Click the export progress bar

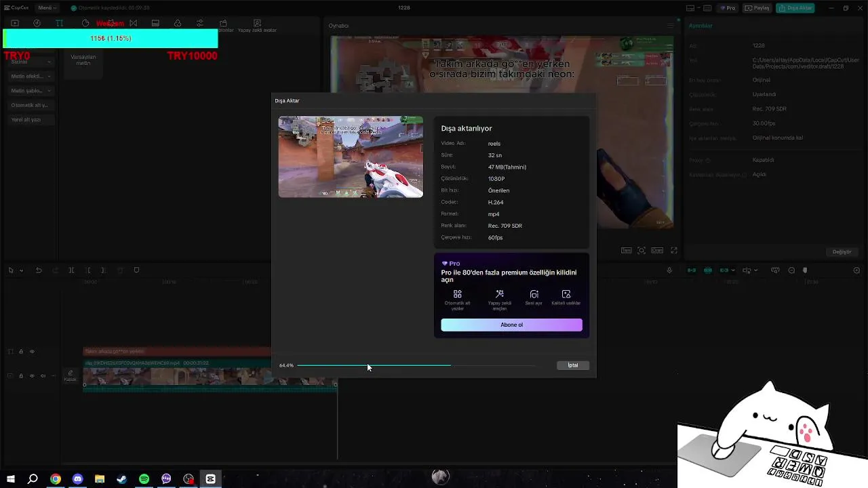[x=416, y=365]
